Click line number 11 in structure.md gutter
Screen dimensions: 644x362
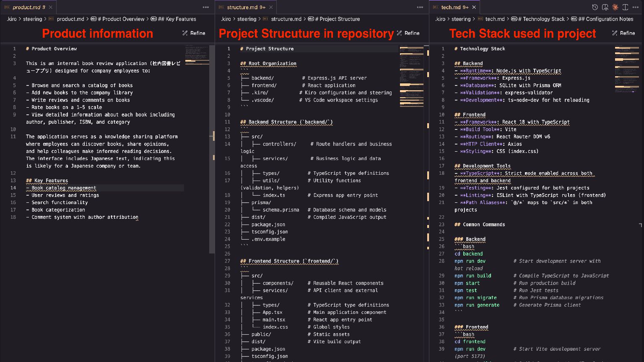coord(228,122)
